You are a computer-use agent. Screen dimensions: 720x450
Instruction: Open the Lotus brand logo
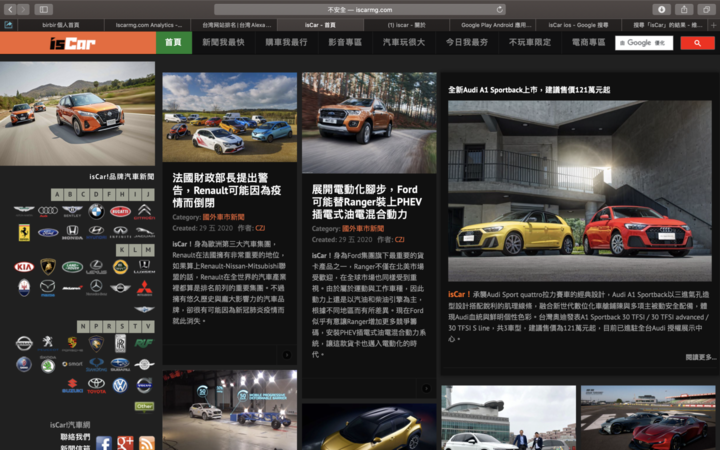[120, 267]
